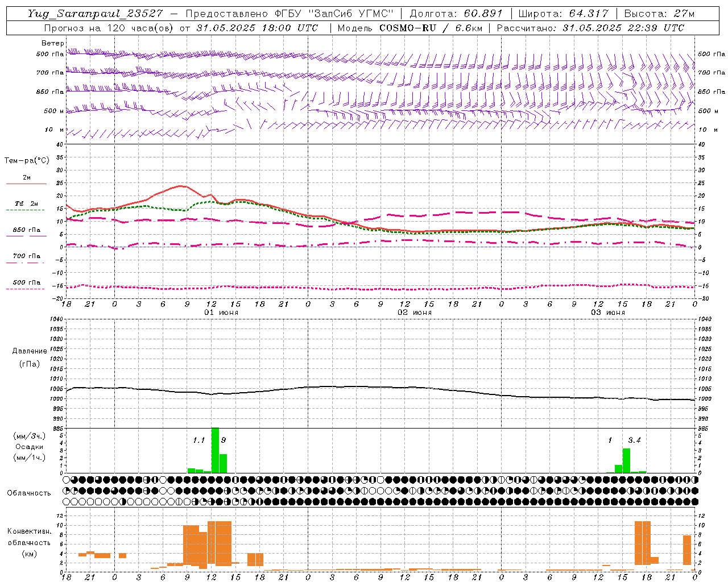Click the station title Yug_Saranpaul_23527

95,14
